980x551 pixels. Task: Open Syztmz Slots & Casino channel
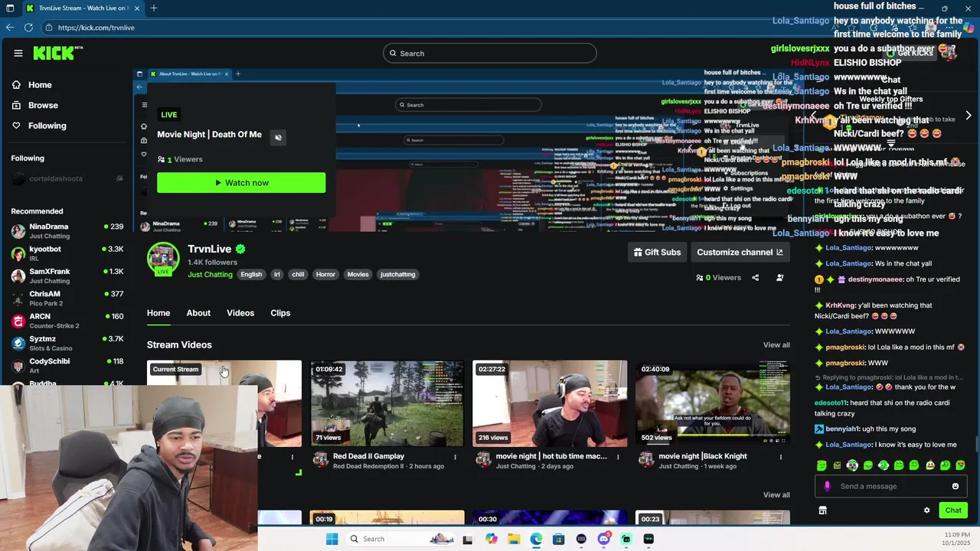pyautogui.click(x=67, y=343)
